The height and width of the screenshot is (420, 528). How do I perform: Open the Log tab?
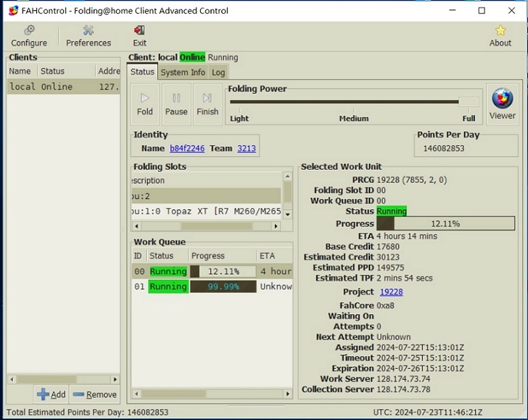click(218, 72)
